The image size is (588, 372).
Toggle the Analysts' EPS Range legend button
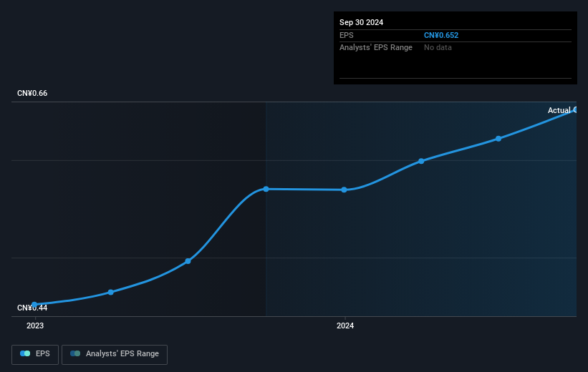click(115, 354)
